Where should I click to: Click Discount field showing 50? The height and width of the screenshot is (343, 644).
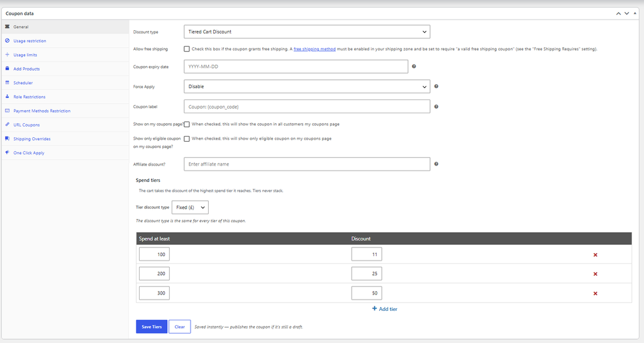[367, 293]
